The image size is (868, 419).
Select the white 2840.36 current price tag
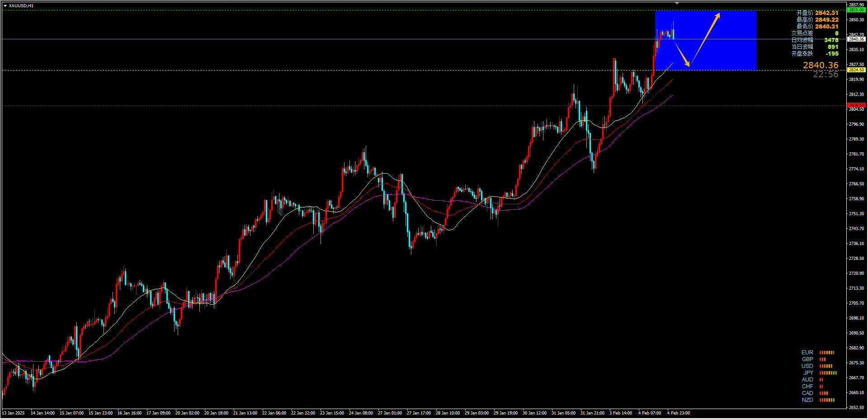(x=856, y=39)
